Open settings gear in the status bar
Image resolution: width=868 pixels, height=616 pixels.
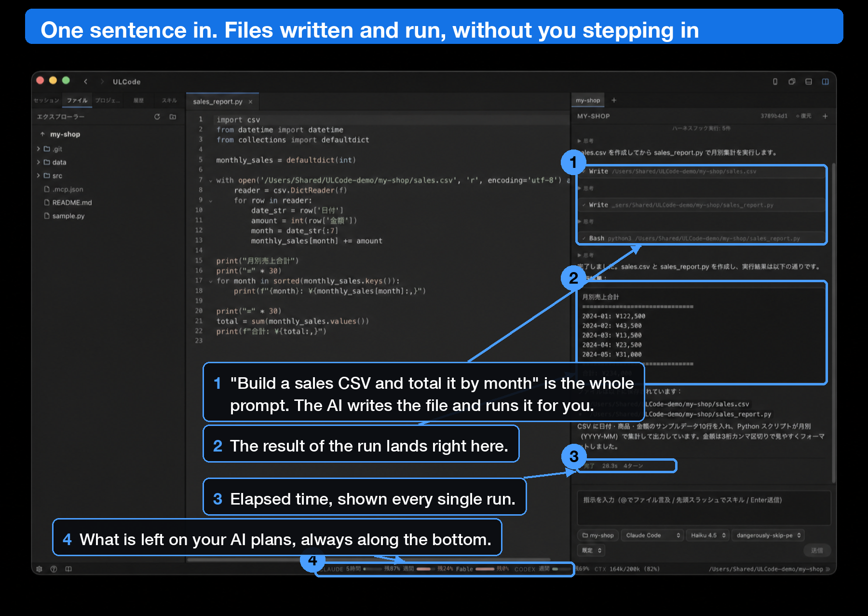click(40, 569)
